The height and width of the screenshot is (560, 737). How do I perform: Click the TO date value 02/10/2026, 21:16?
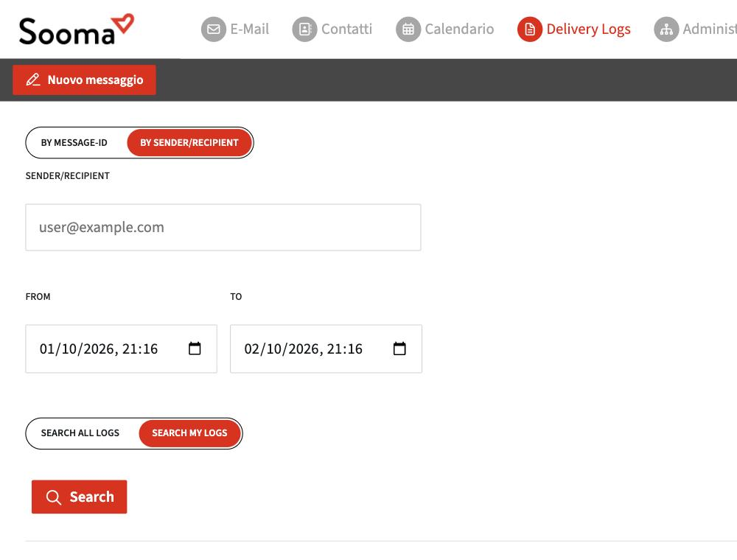point(304,349)
